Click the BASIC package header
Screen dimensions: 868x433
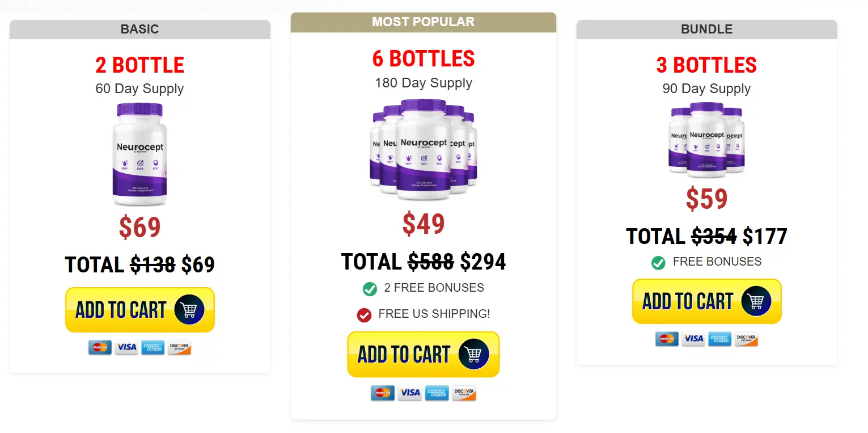pos(139,30)
